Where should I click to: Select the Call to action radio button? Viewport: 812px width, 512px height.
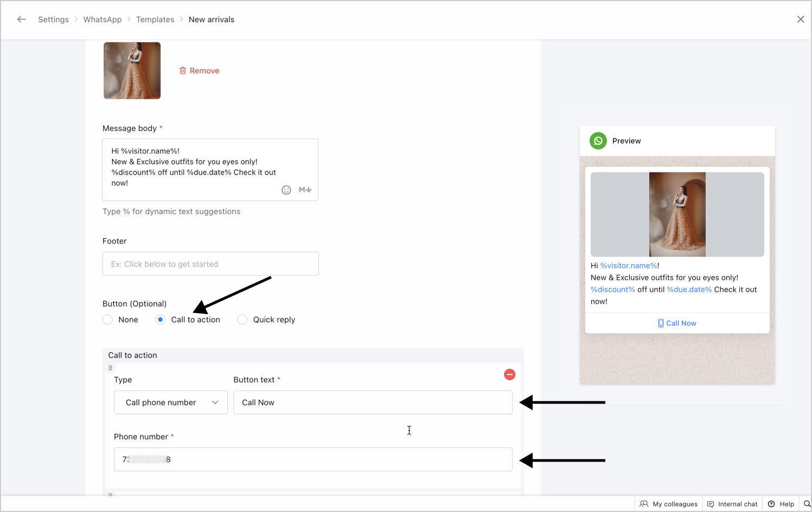160,320
